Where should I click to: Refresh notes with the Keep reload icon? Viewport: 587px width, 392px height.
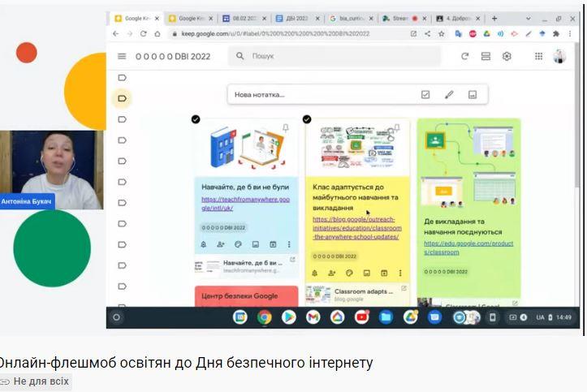[x=464, y=56]
